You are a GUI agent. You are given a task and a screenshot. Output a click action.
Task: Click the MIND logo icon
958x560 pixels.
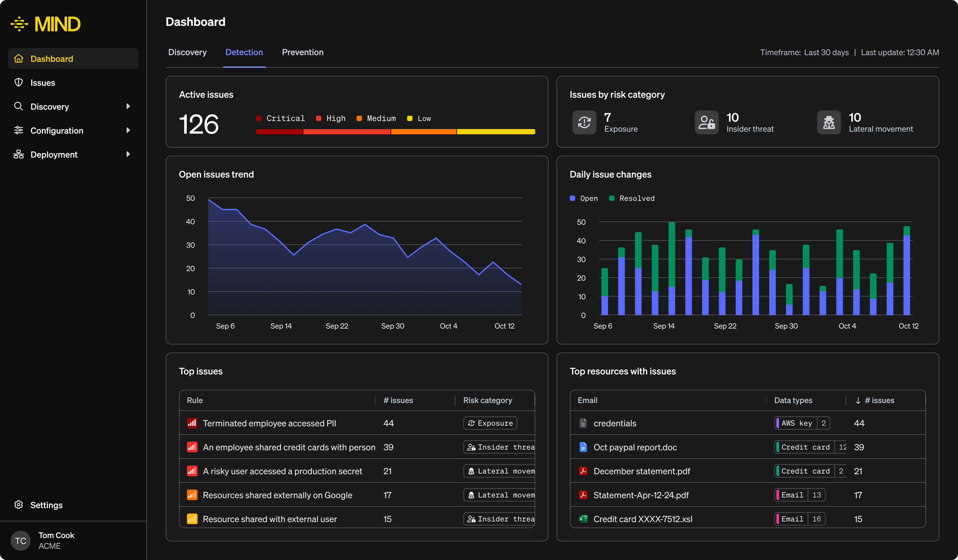pos(19,24)
